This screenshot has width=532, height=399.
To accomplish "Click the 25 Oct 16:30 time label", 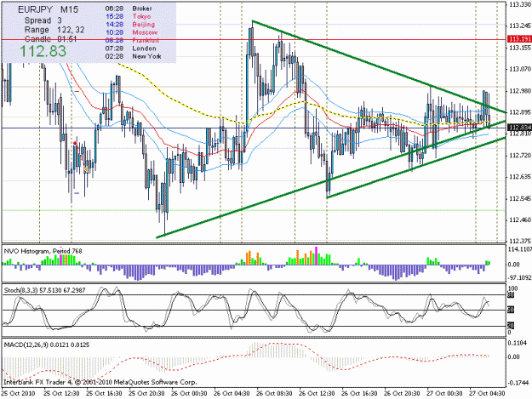I will point(104,394).
